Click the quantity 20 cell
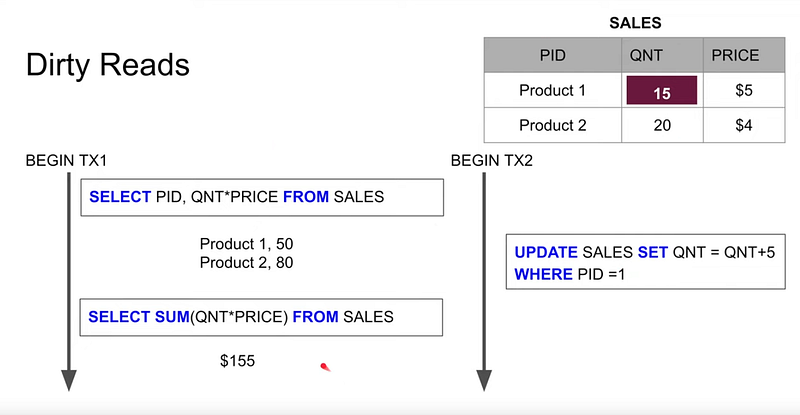The width and height of the screenshot is (800, 415). 662,125
